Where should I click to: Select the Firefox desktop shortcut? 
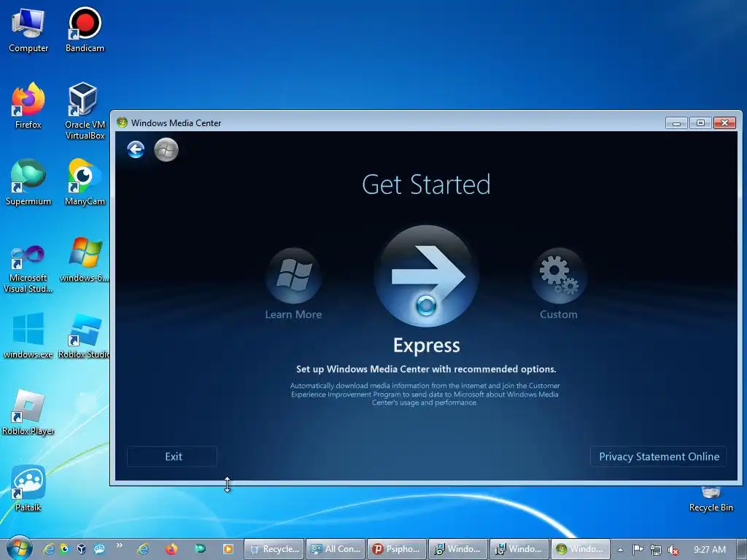(28, 106)
